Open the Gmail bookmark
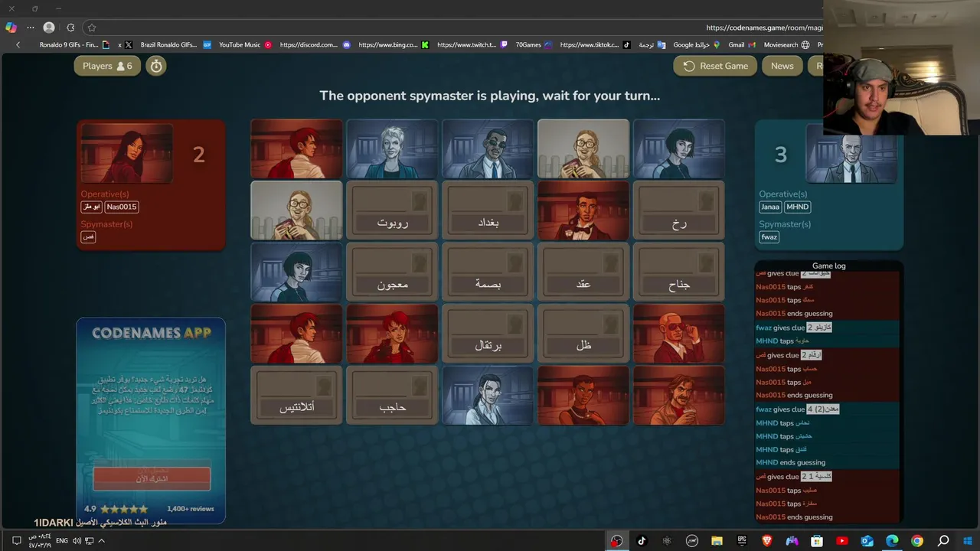Image resolution: width=980 pixels, height=551 pixels. pos(743,45)
